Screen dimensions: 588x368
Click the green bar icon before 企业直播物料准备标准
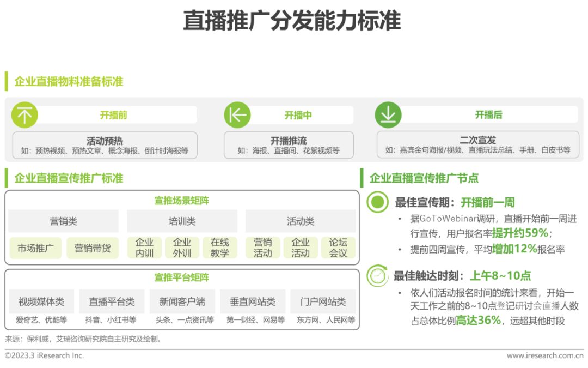(7, 81)
